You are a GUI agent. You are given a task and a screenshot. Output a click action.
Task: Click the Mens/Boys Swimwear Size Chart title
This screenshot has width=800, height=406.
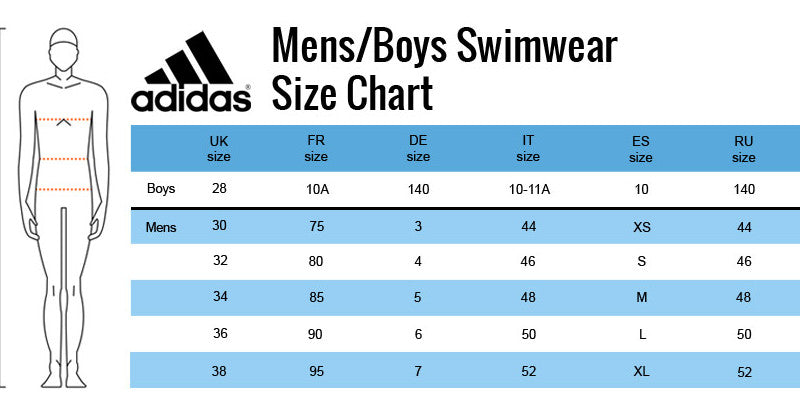click(x=445, y=70)
